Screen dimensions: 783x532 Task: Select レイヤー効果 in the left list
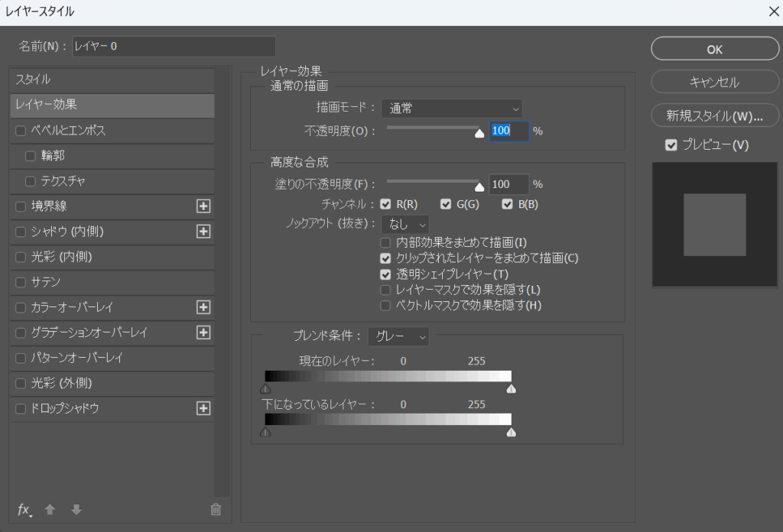[112, 105]
